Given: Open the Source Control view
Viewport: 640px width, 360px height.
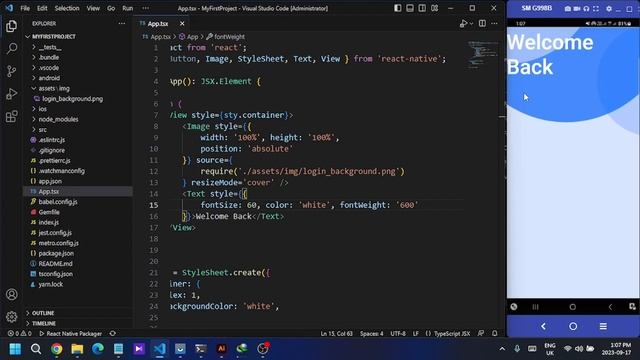Looking at the screenshot, I should coord(11,71).
